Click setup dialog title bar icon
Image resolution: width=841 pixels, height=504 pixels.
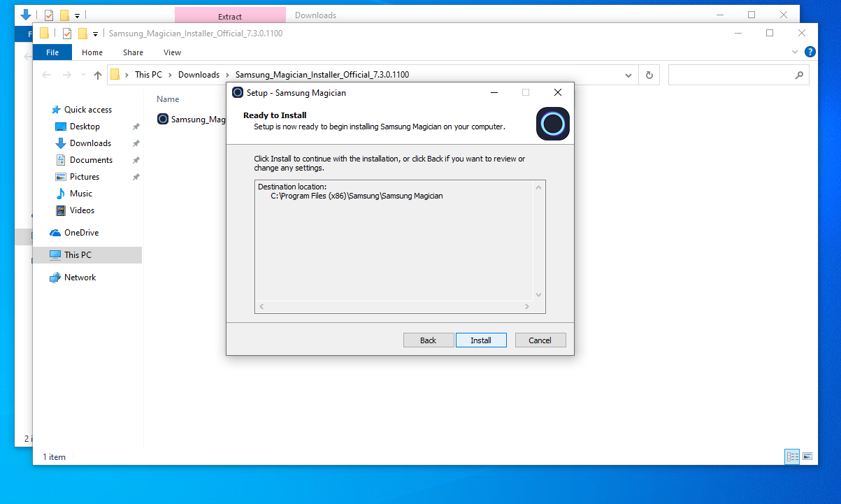coord(238,92)
